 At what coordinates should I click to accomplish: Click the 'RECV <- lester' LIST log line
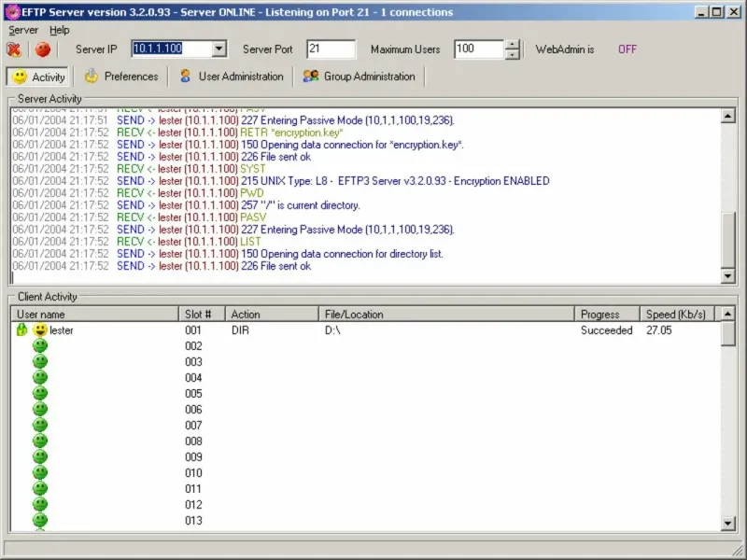(x=136, y=242)
